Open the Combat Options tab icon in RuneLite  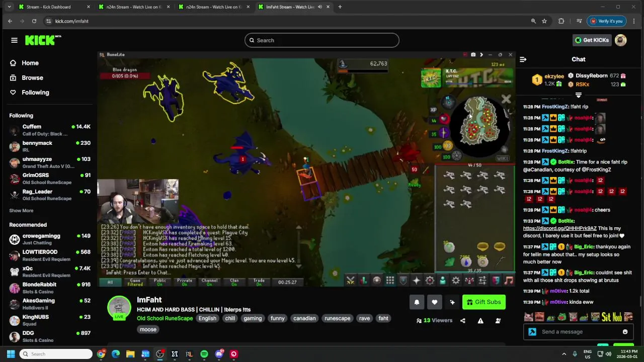[x=350, y=281]
